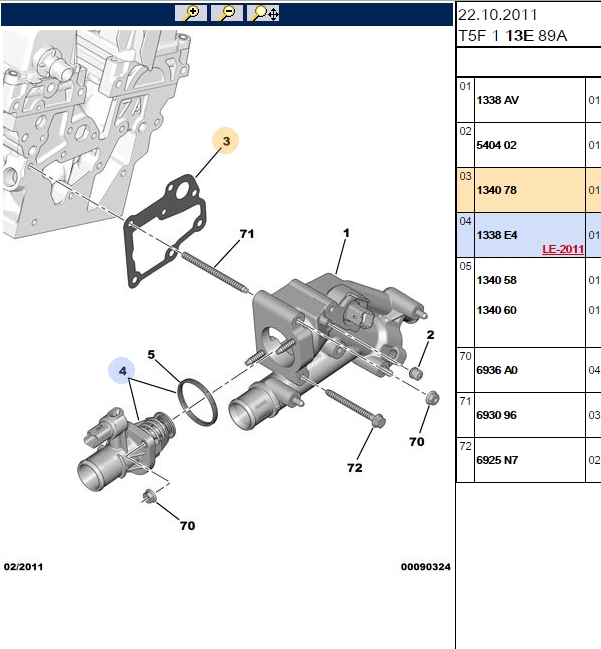
Task: Click callout number 1 on the housing
Action: tap(346, 233)
